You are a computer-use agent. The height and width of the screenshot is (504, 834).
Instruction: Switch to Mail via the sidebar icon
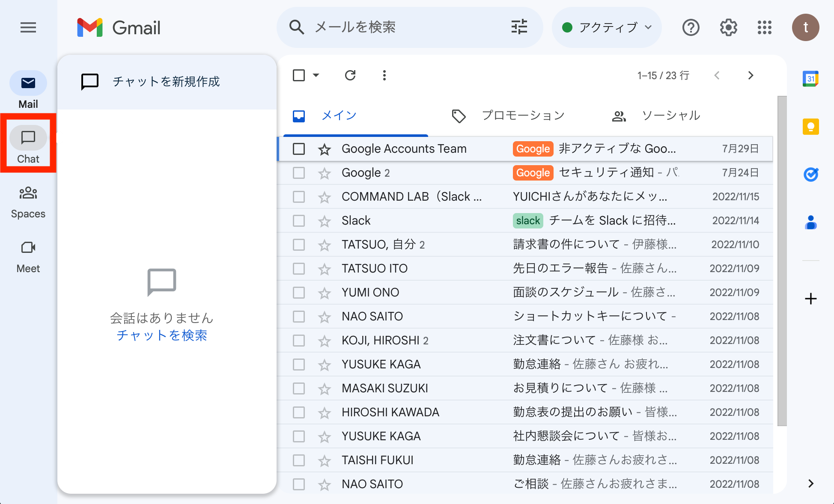pos(28,83)
